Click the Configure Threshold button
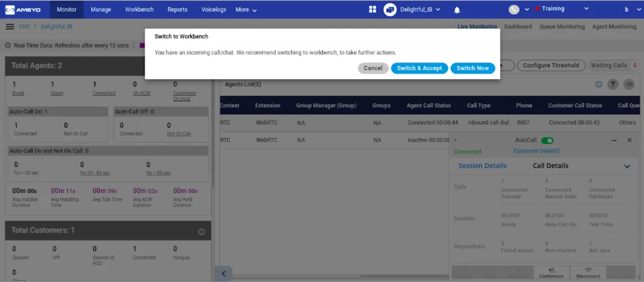The height and width of the screenshot is (282, 644). point(551,65)
